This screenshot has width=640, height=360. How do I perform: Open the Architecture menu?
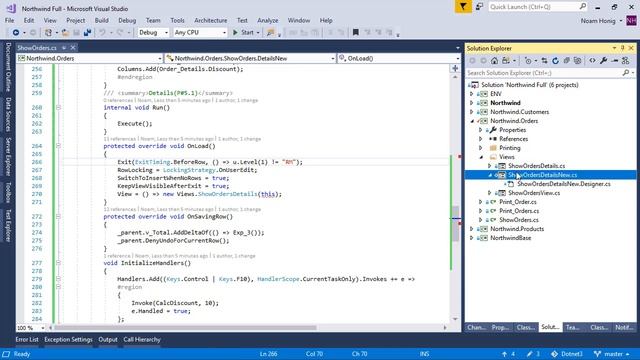pyautogui.click(x=211, y=20)
